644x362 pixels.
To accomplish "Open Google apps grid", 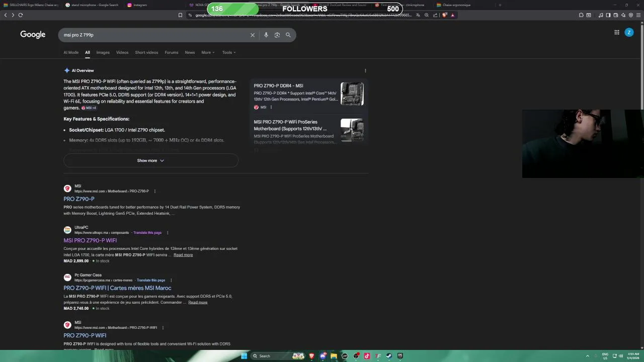I will (x=616, y=32).
